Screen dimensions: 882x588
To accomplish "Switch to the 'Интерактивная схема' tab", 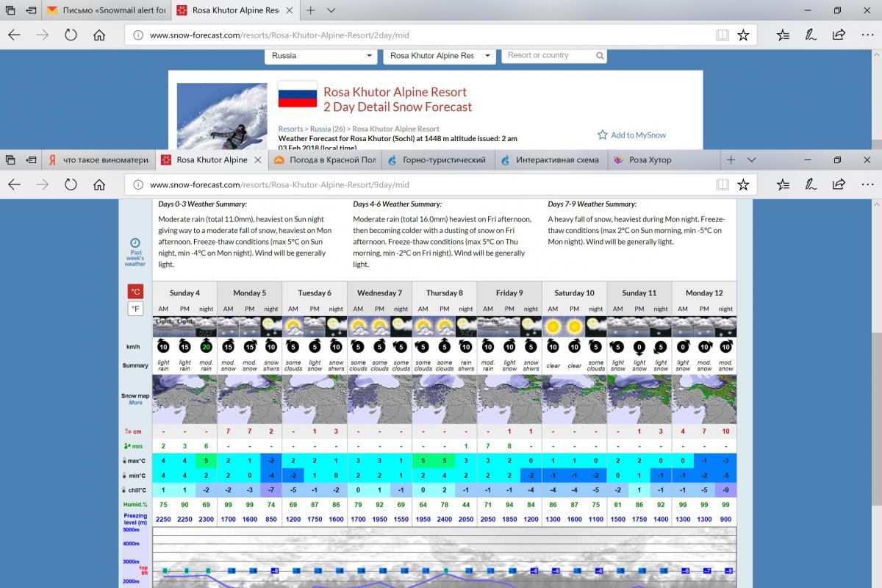I will click(x=550, y=159).
